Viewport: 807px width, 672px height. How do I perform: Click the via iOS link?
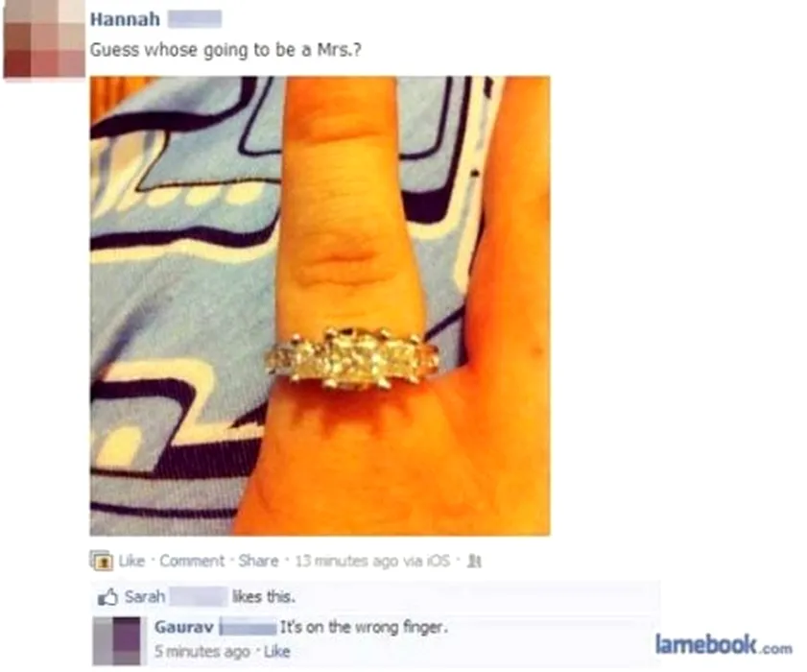(426, 561)
